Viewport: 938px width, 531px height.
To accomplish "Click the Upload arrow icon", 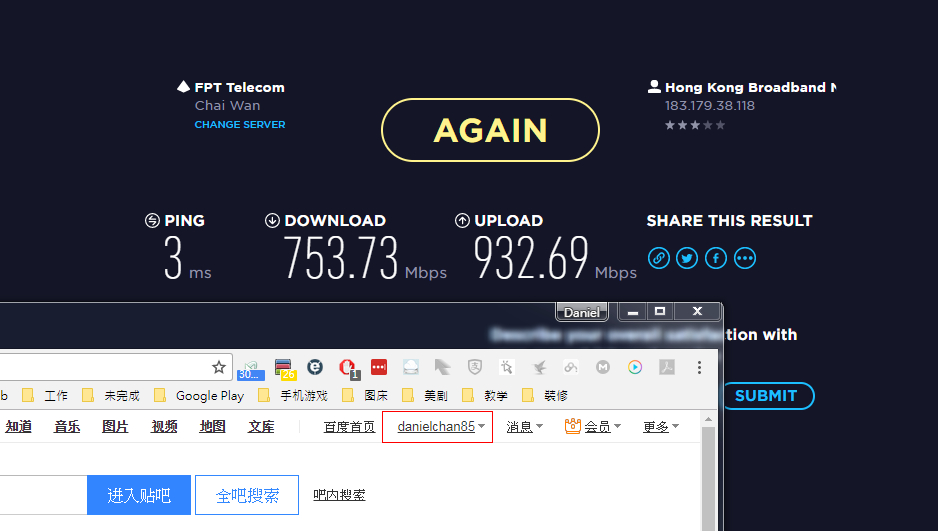I will 462,221.
